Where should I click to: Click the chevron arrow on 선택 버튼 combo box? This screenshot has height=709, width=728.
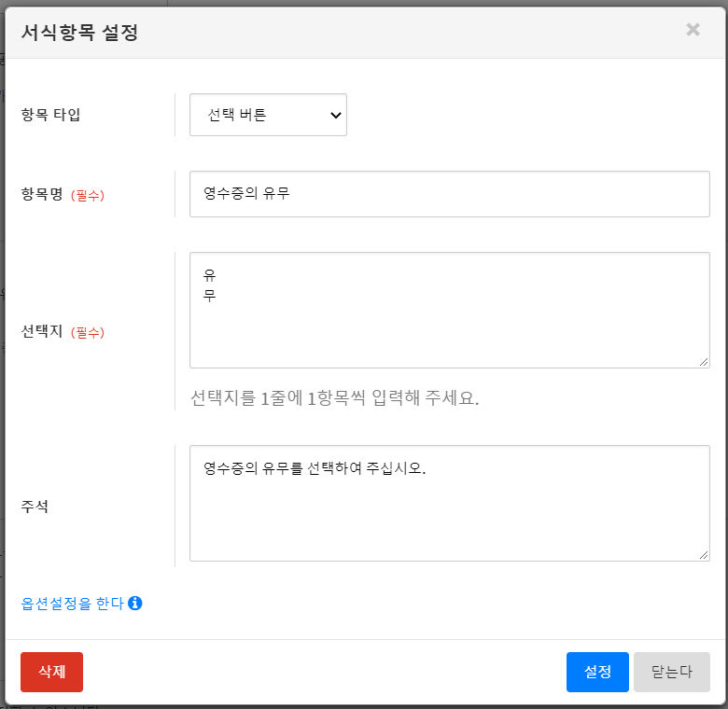click(335, 115)
